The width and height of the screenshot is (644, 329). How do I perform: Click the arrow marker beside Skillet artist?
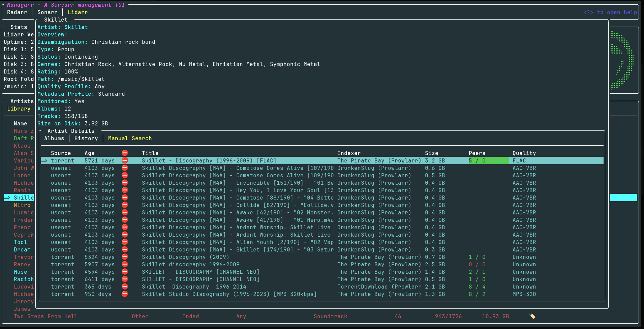pos(7,198)
